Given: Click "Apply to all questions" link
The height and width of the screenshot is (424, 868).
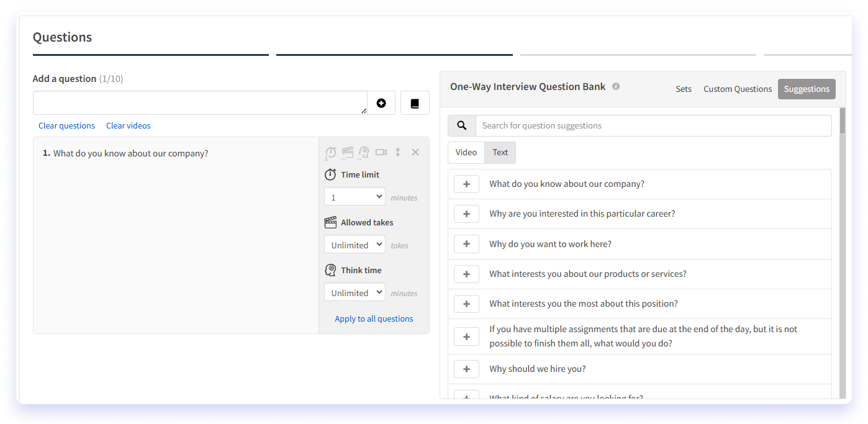Looking at the screenshot, I should point(374,318).
